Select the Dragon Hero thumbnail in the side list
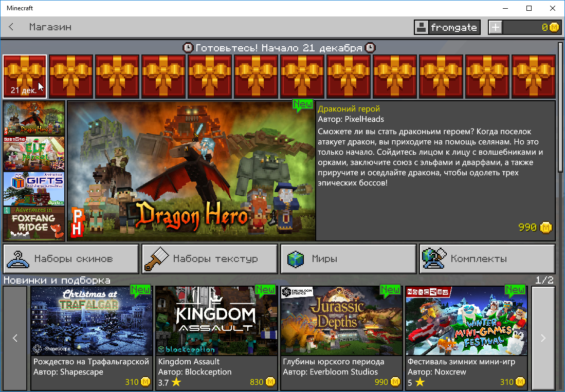The height and width of the screenshot is (392, 565). tap(34, 118)
